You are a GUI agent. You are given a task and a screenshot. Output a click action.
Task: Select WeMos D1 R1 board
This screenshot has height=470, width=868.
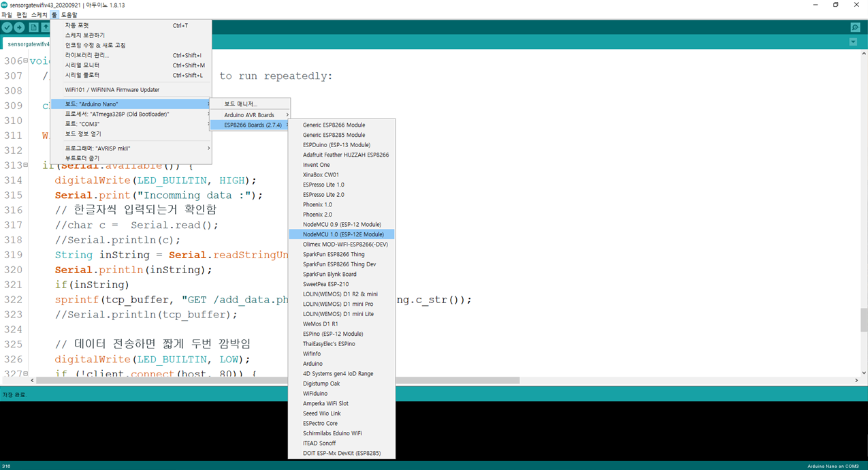tap(342, 324)
